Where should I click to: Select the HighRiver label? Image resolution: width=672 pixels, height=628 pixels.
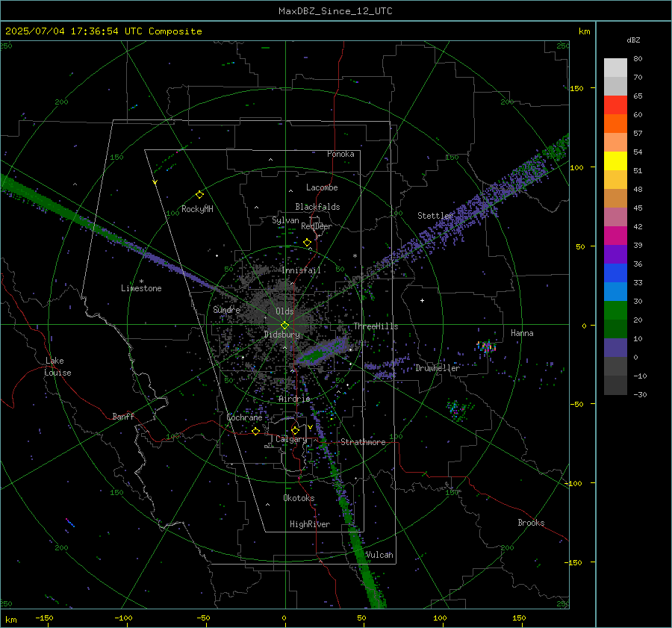tap(310, 524)
